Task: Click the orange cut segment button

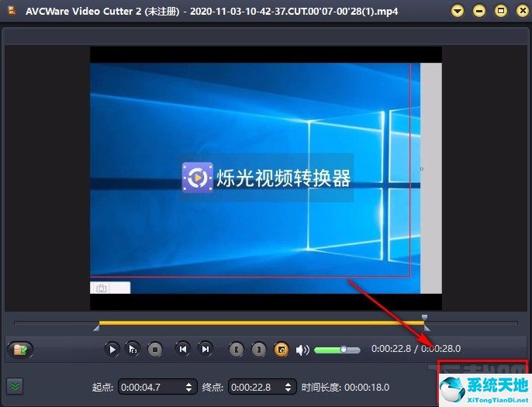Action: 282,350
